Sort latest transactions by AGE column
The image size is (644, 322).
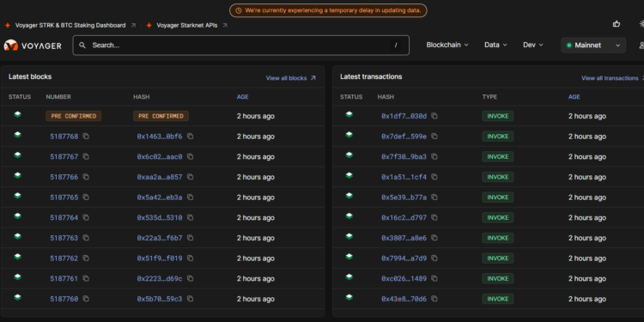point(574,97)
